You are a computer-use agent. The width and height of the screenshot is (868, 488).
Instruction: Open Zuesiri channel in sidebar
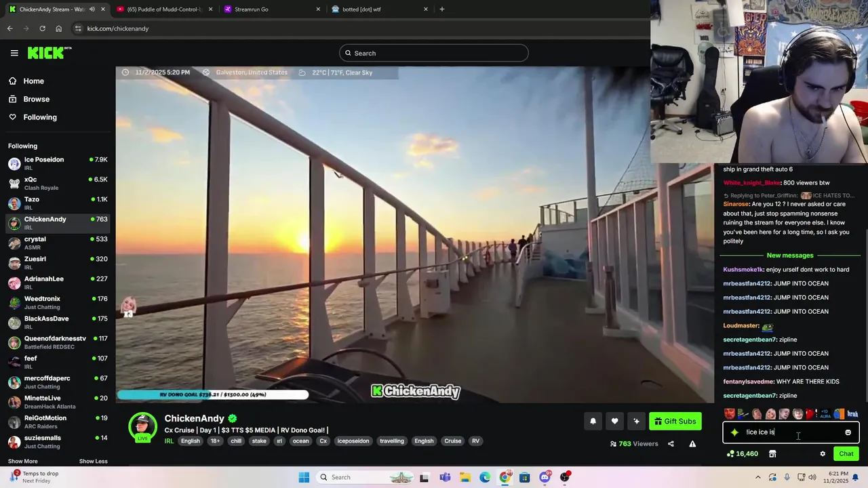(x=58, y=262)
